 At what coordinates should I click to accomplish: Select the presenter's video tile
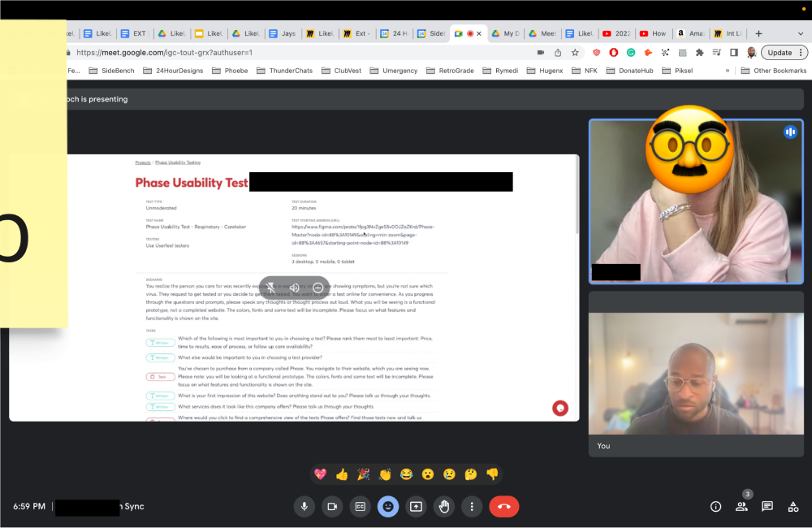click(696, 201)
